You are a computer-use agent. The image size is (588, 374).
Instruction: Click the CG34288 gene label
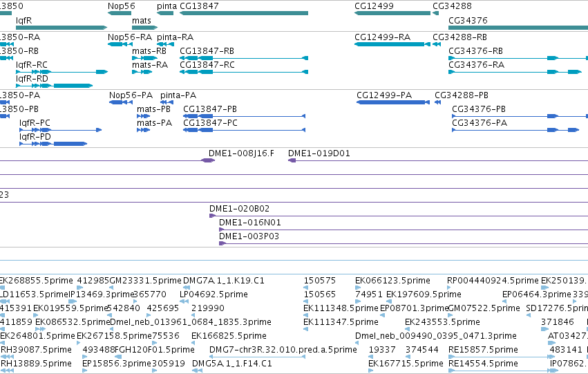click(x=452, y=6)
